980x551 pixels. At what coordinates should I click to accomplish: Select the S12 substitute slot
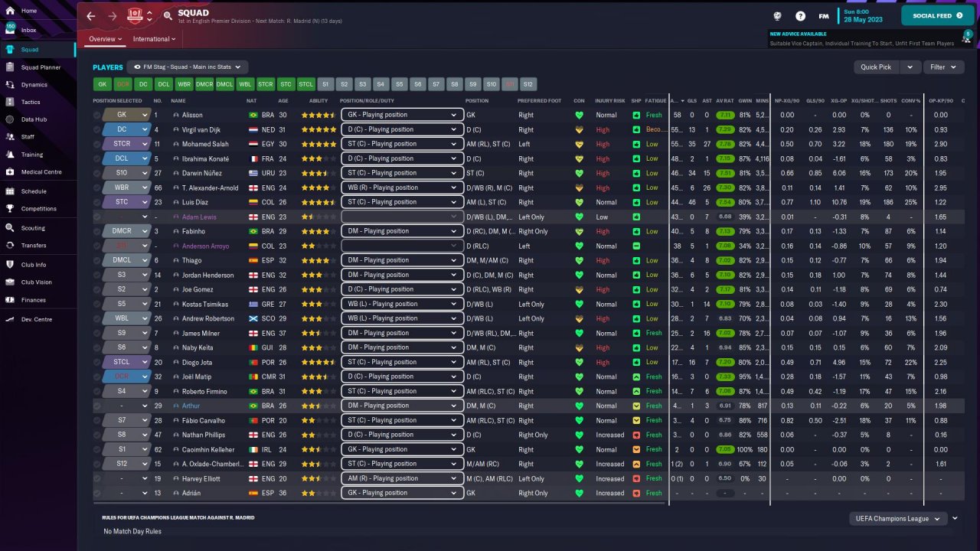tap(528, 84)
